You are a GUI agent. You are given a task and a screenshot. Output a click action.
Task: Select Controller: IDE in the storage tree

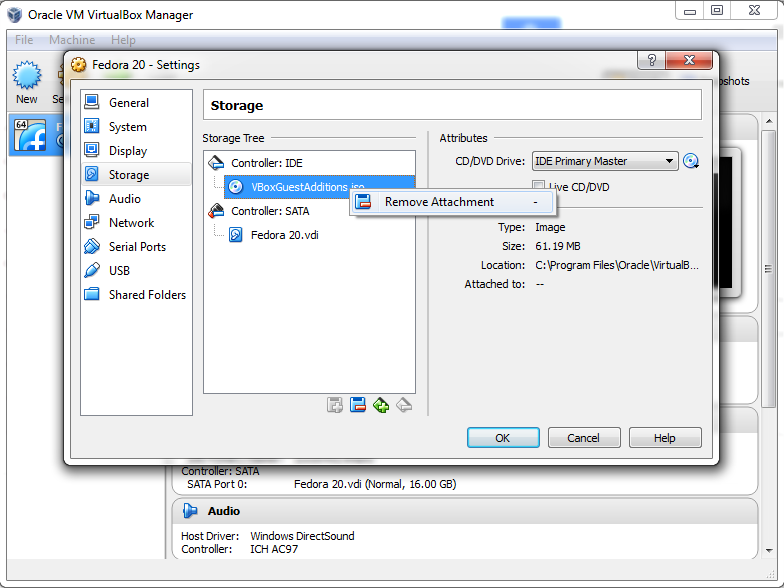(266, 163)
